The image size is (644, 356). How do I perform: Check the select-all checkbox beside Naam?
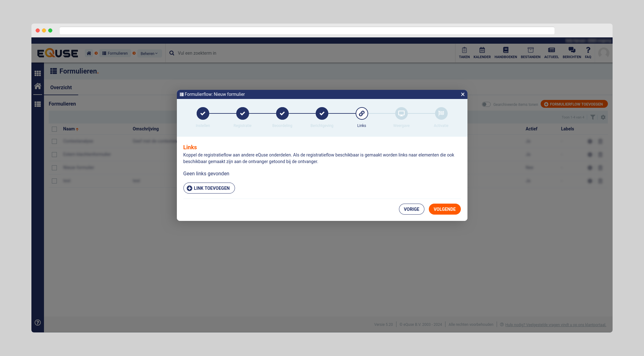[x=54, y=129]
